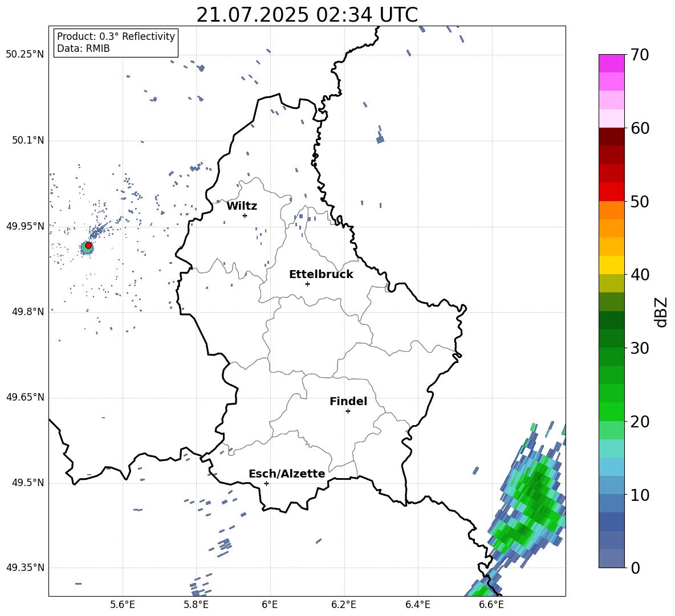675x616 pixels.
Task: Click the Ettelbruck city label
Action: click(321, 275)
